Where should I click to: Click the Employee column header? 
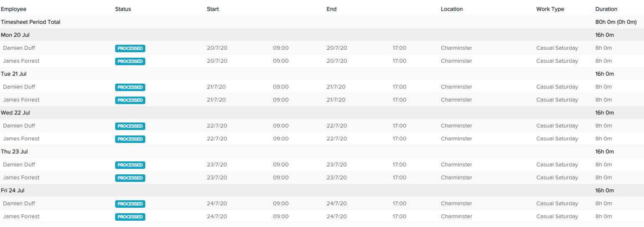click(13, 9)
